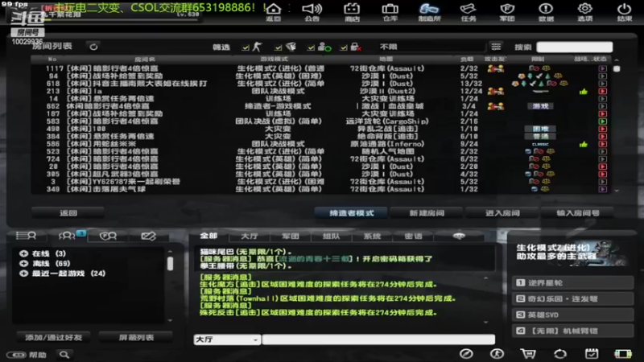Click the 屏蔽列表 block list button
Screen dimensions: 644x362
136,337
